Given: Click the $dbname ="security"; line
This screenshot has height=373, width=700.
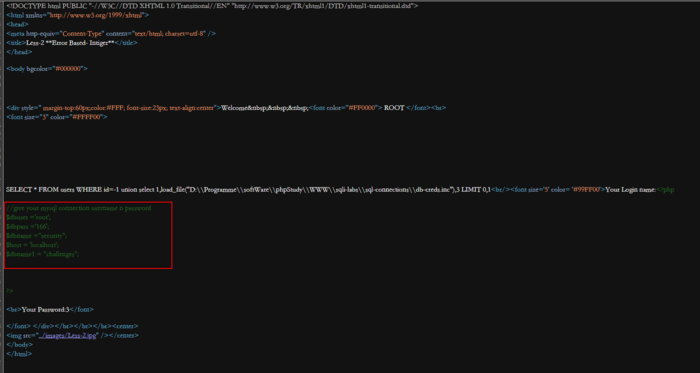Looking at the screenshot, I should click(37, 236).
